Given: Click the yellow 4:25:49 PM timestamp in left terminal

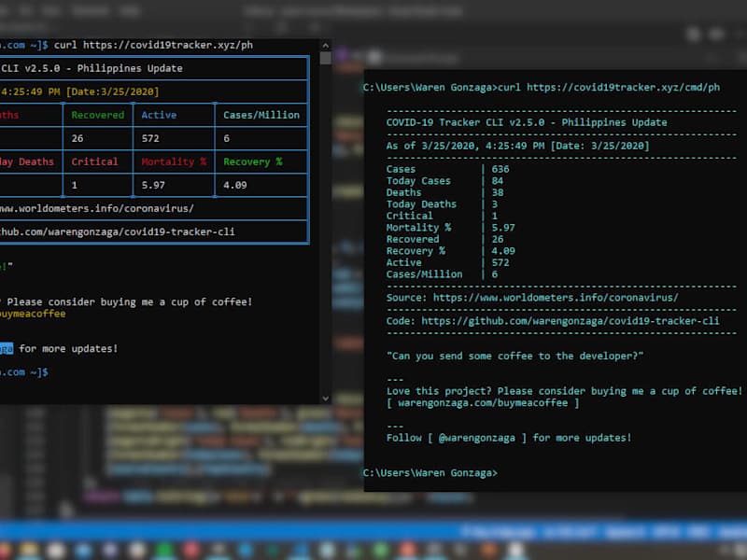Looking at the screenshot, I should point(31,91).
